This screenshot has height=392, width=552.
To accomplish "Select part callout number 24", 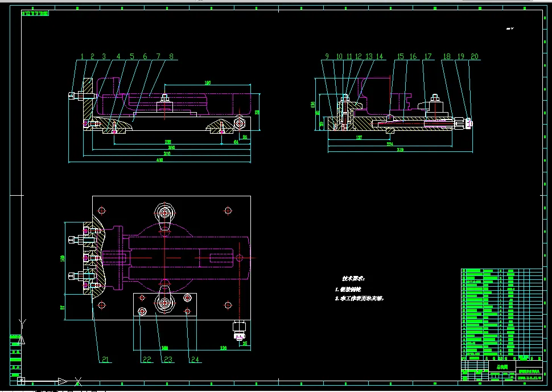I will (195, 360).
